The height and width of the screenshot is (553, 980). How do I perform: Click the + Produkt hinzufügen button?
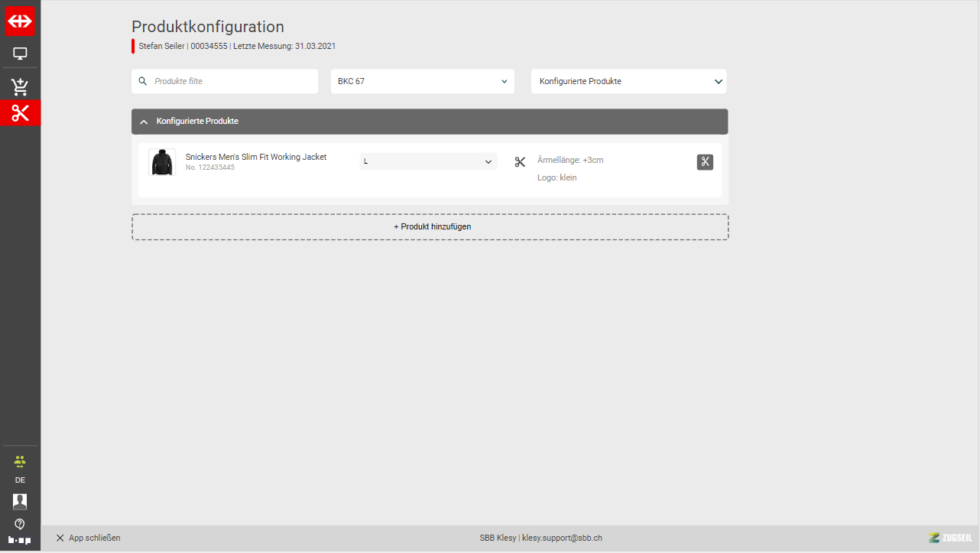[430, 227]
